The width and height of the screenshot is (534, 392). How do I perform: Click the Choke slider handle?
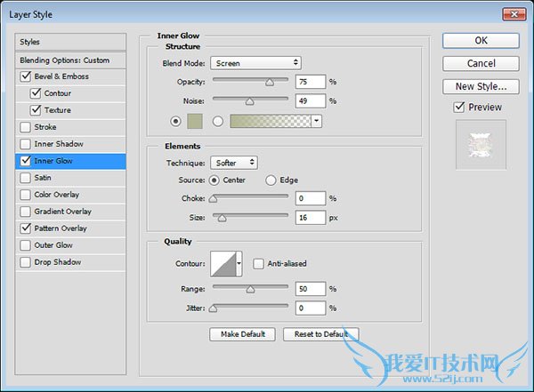(x=213, y=199)
